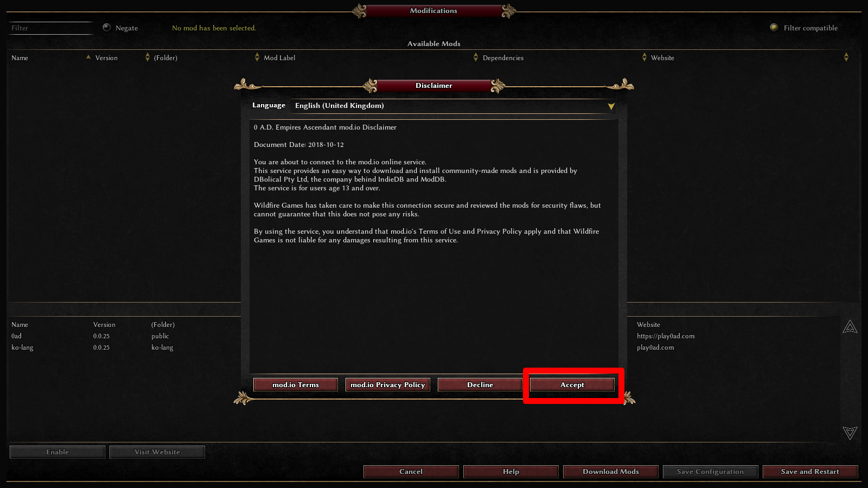Click the Filter text input field
Viewport: 868px width, 488px height.
coord(52,28)
